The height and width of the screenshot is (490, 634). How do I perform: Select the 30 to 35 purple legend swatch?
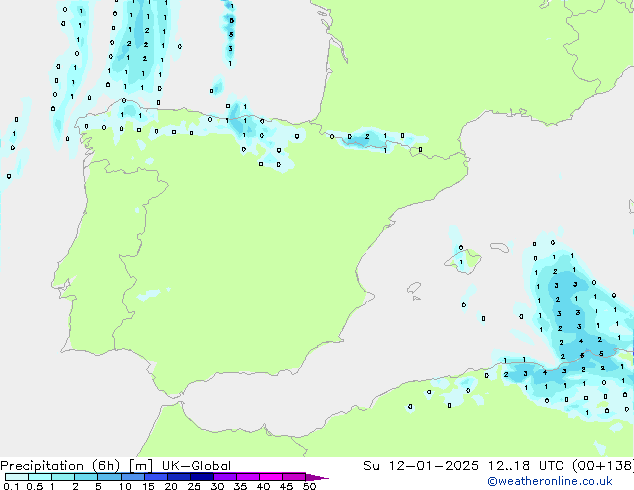pyautogui.click(x=225, y=477)
